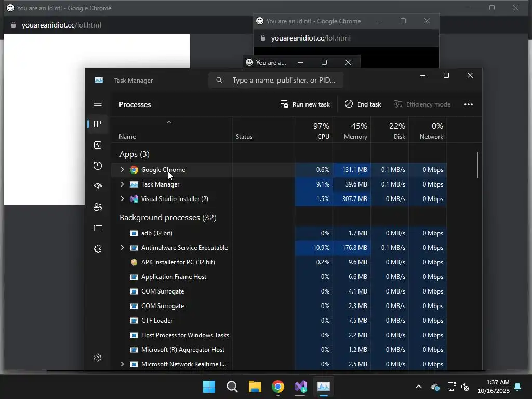Select Task Manager icon in Apps list

134,184
